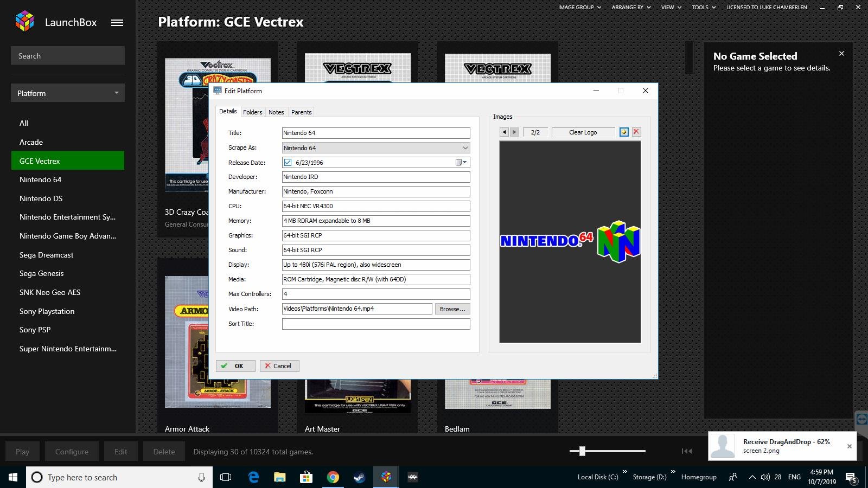Click the Title input field
The width and height of the screenshot is (868, 488).
coord(376,133)
